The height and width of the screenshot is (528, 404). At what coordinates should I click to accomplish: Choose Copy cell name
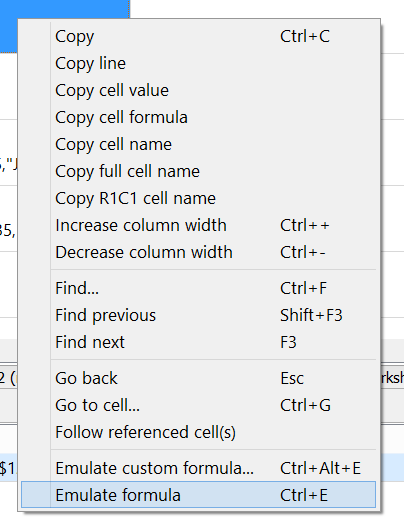198,144
